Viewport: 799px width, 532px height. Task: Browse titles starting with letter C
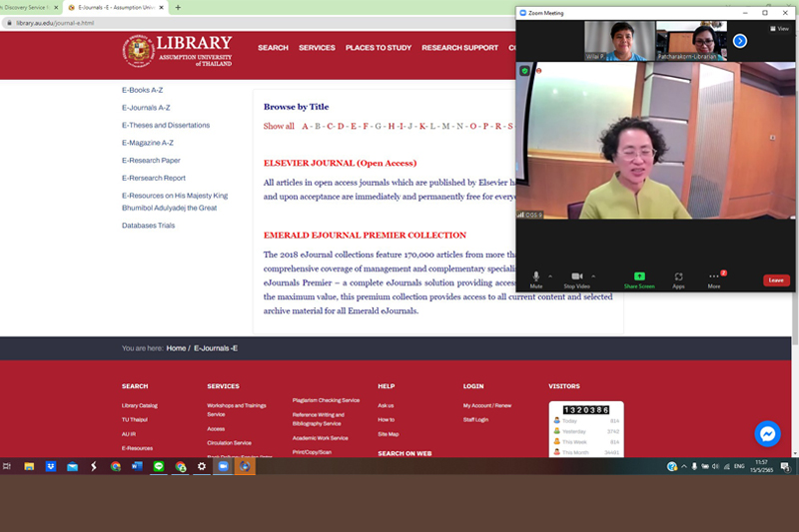[x=330, y=126]
